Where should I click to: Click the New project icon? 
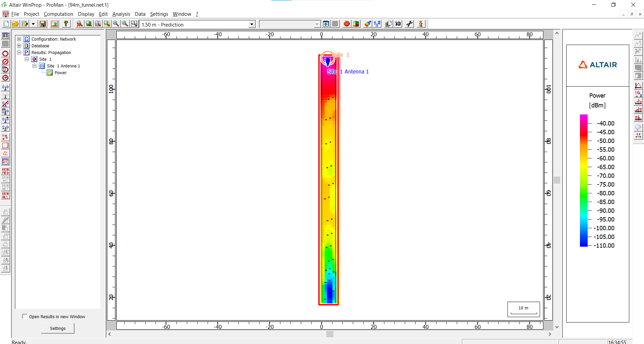pyautogui.click(x=6, y=24)
